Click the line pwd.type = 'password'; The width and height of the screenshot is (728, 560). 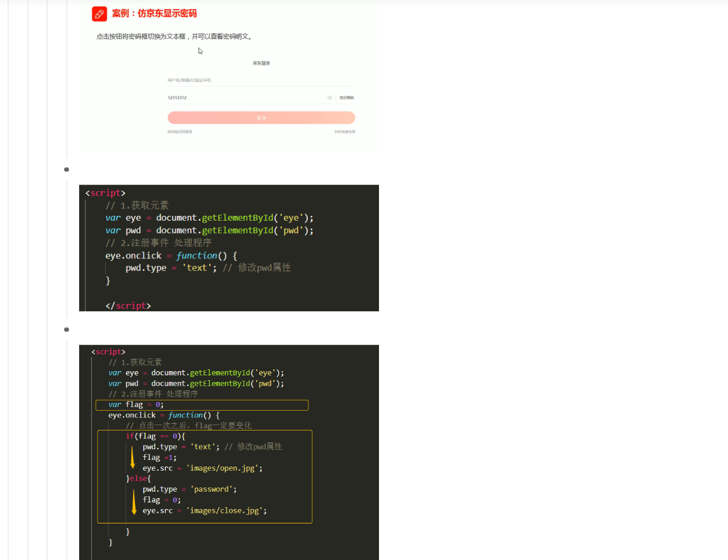click(189, 489)
